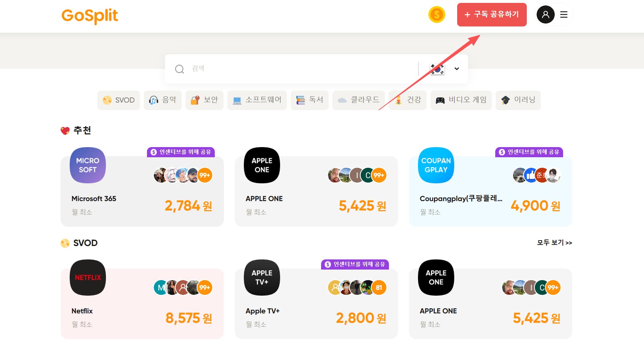Select the 이러닝 category tab
644x346 pixels.
[518, 100]
